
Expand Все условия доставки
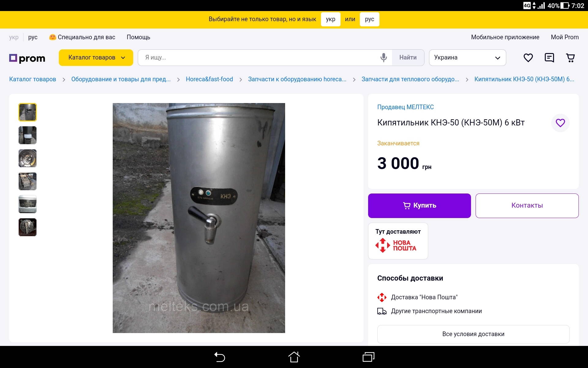click(473, 334)
